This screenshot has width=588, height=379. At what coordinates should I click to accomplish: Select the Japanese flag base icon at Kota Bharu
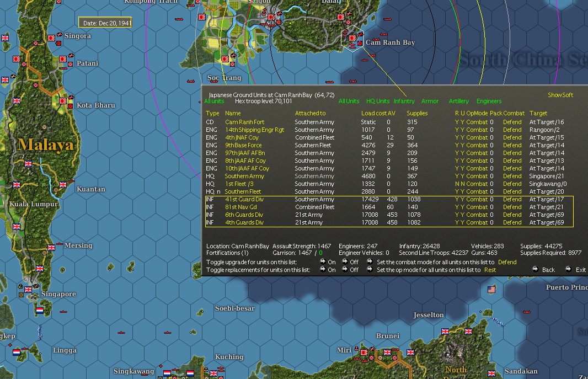pos(63,101)
